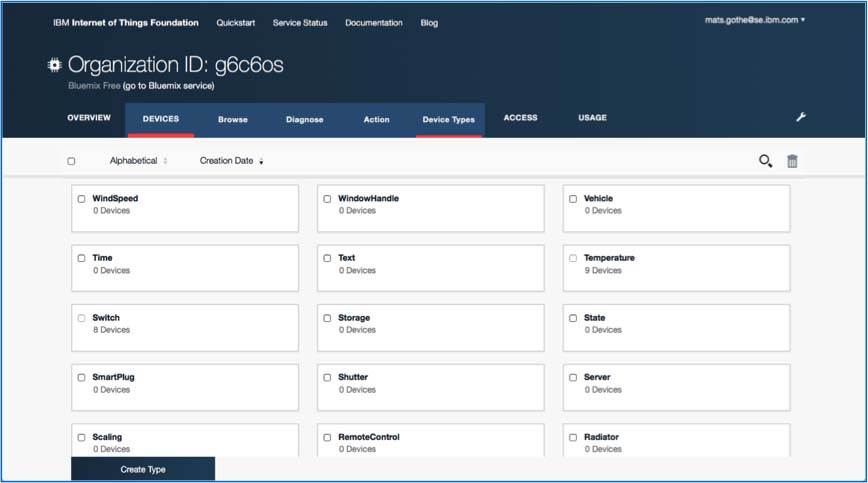Open the WindSpeed device type name
Viewport: 868px width, 483px height.
click(115, 198)
